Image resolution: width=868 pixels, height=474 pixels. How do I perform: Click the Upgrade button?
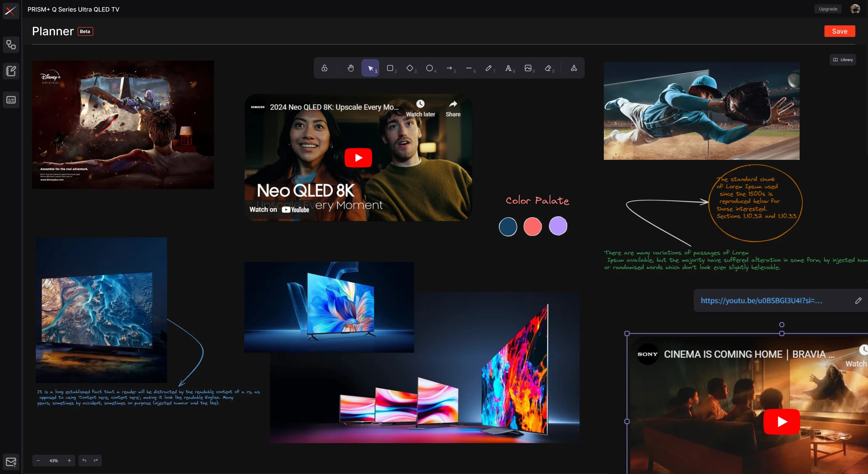tap(828, 9)
